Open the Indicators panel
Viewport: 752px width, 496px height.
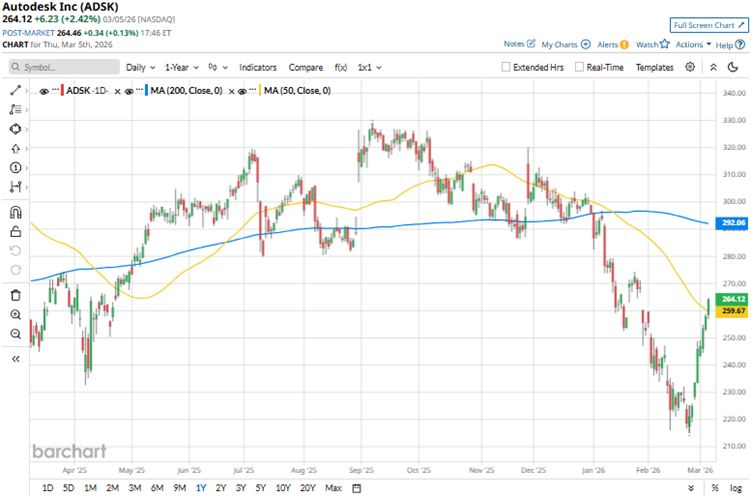(x=258, y=67)
